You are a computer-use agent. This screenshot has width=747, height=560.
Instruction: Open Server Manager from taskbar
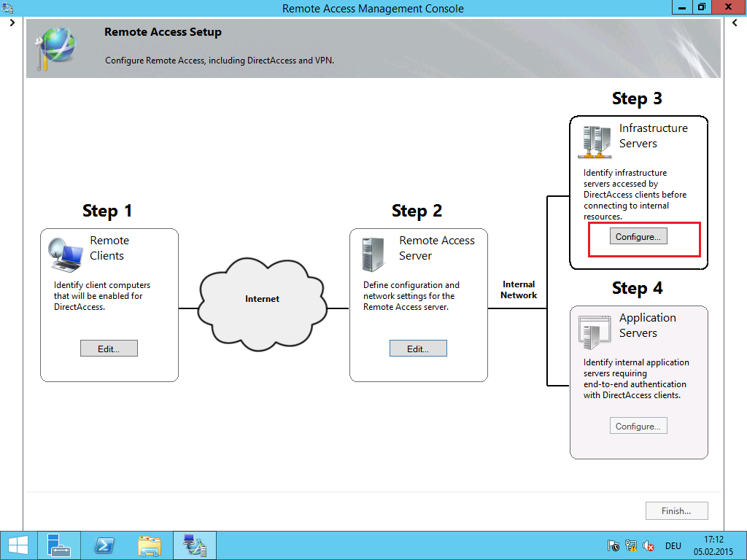click(60, 545)
